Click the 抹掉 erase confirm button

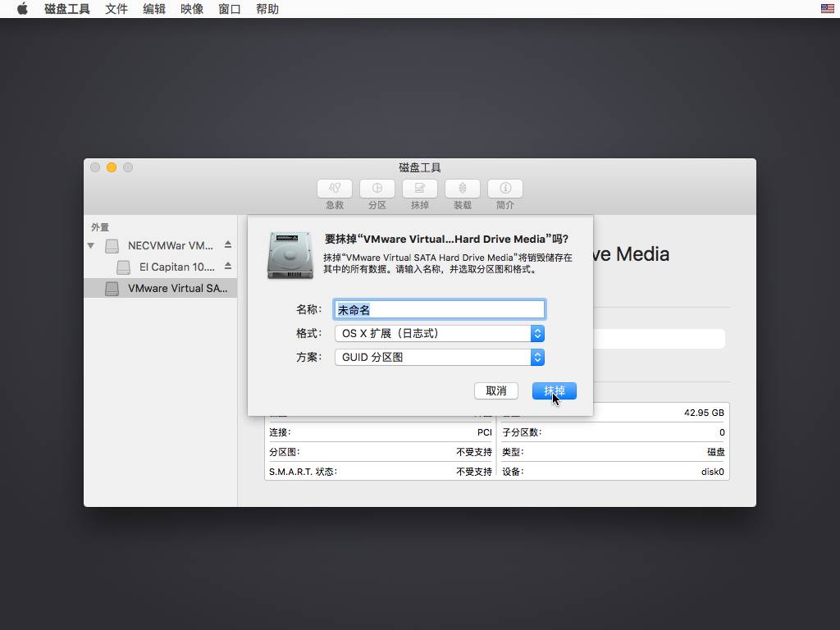pos(555,391)
